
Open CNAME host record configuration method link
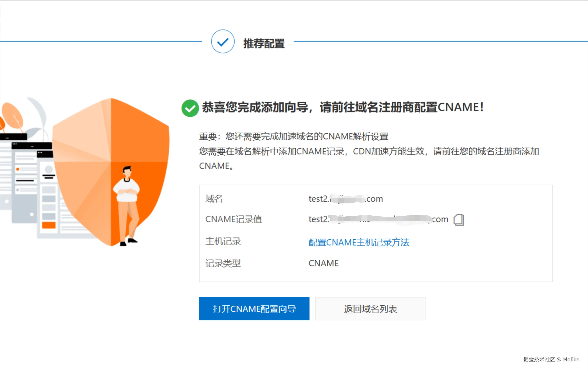click(359, 242)
